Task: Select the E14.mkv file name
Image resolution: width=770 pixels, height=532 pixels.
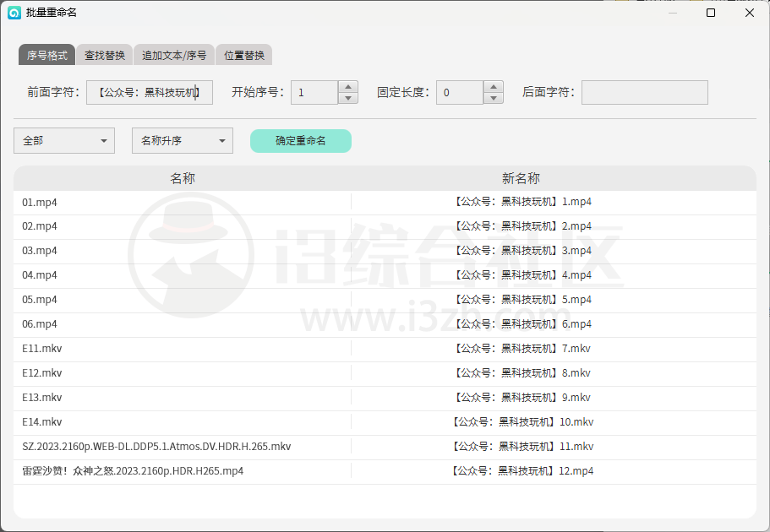Action: [42, 422]
